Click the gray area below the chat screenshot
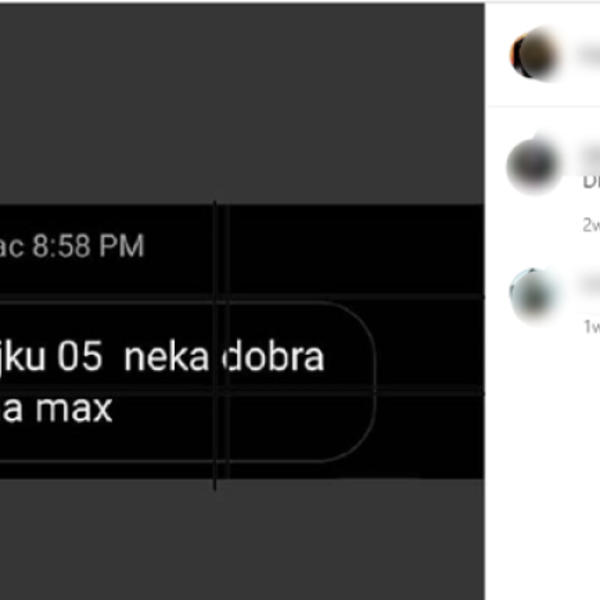 click(x=242, y=539)
